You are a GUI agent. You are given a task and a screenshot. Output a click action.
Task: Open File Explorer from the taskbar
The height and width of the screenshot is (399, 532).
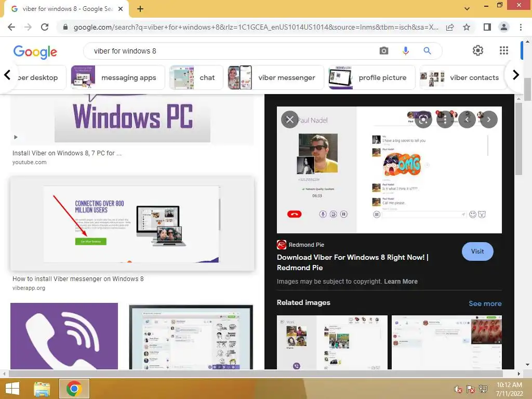(x=42, y=389)
